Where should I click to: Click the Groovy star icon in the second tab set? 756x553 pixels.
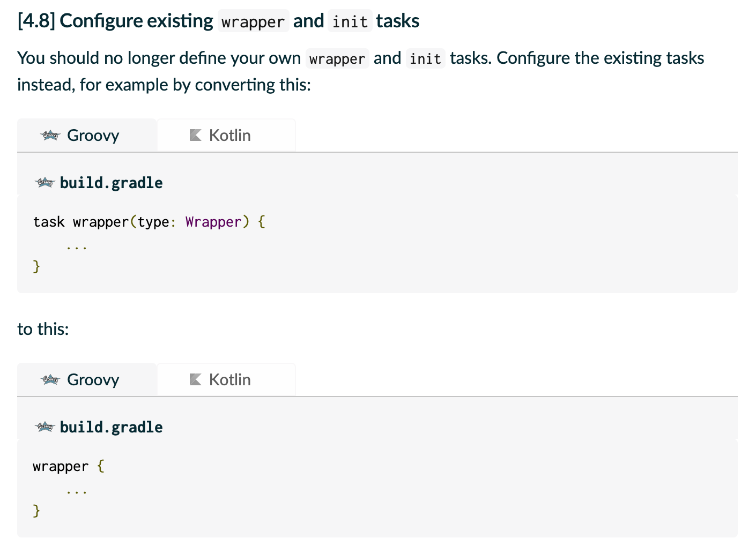pos(50,379)
